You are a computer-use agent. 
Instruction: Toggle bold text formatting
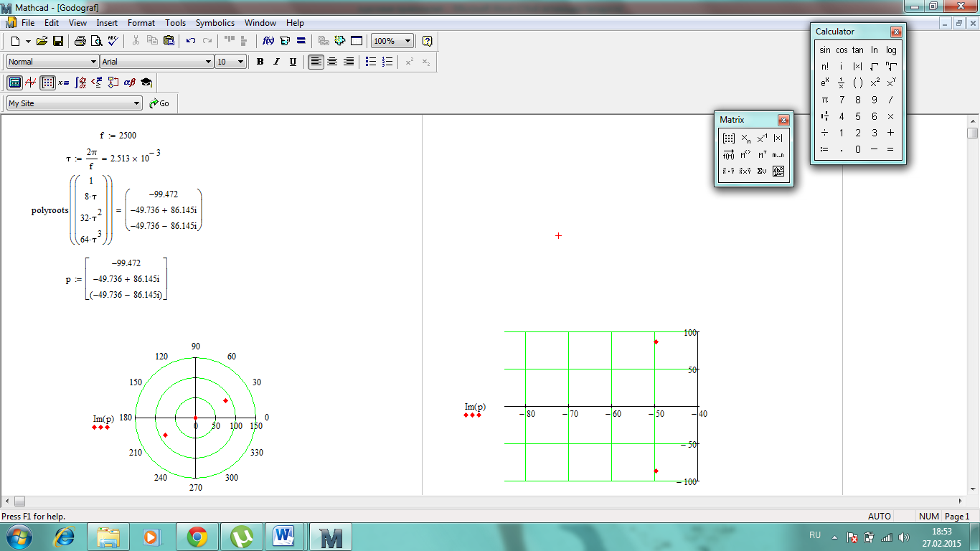coord(260,62)
